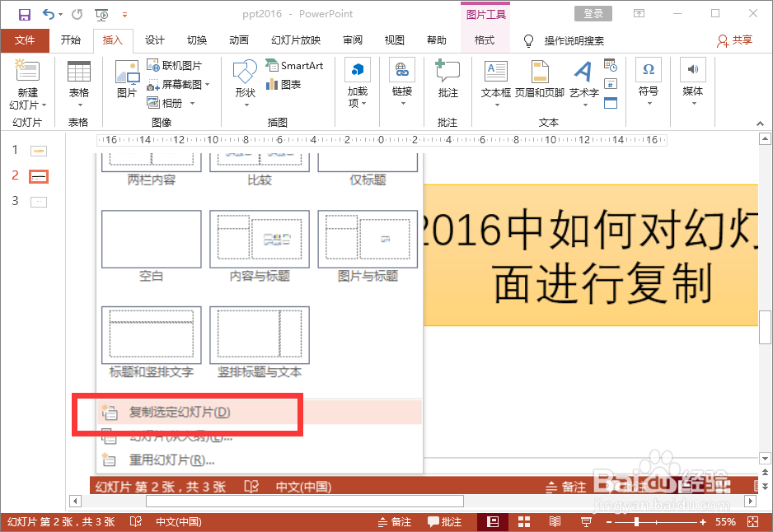The image size is (773, 532).
Task: Choose the 两栏内容 layout
Action: (152, 169)
